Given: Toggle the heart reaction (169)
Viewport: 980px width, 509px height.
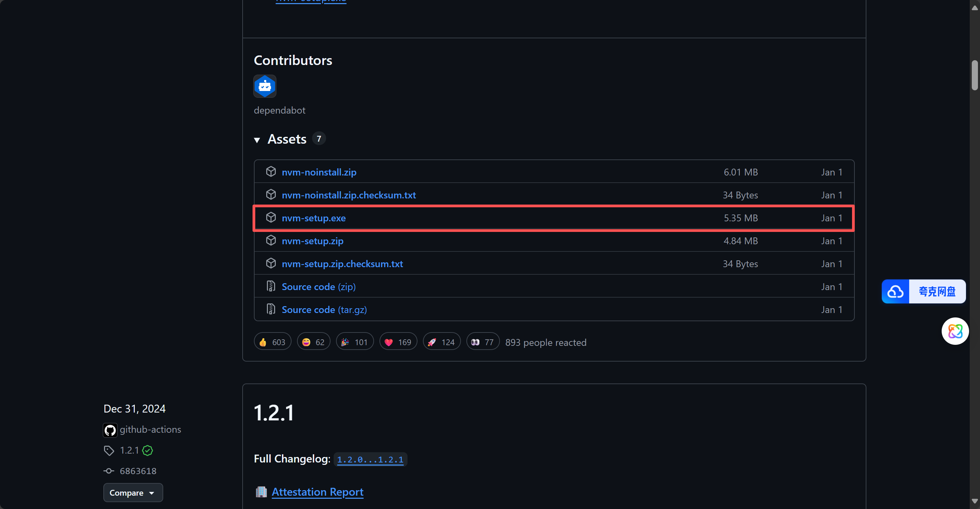Looking at the screenshot, I should pos(398,342).
